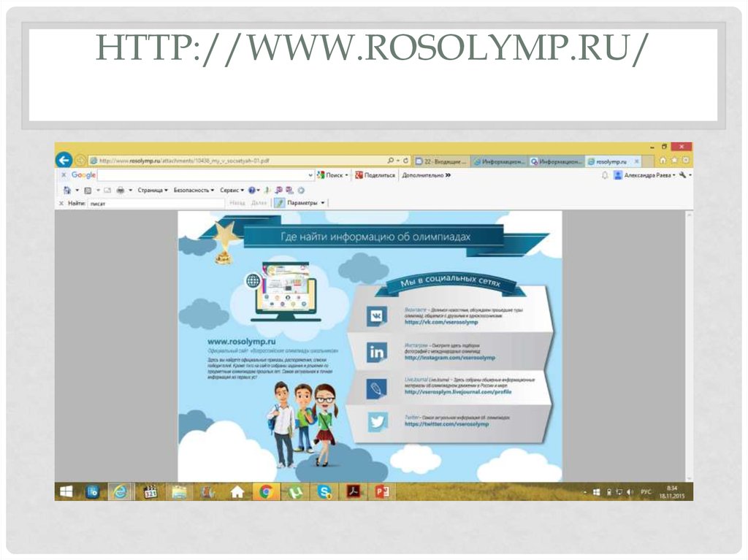
Task: Click the LinkedIn-style Instagram panel icon
Action: [x=378, y=352]
